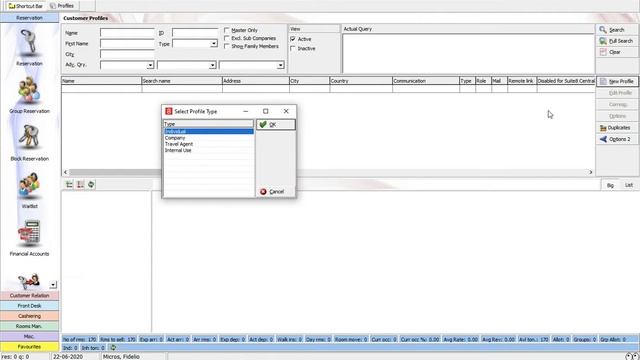Open the Group Reservation icon
640x360 pixels.
click(29, 91)
